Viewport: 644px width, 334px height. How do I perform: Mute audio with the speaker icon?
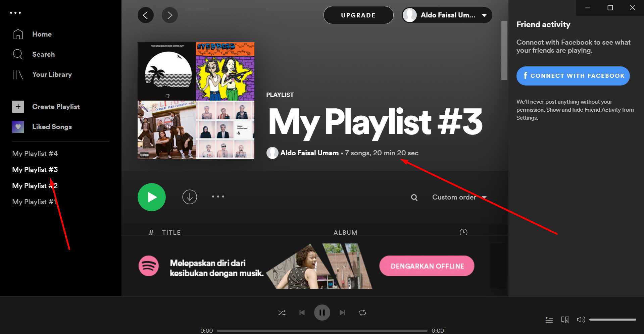[x=581, y=320]
